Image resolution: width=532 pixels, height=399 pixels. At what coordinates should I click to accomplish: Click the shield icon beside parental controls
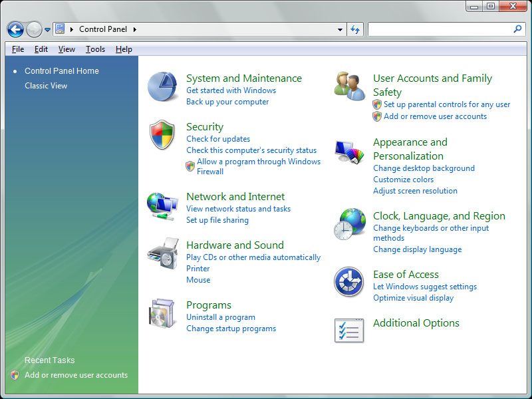coord(377,104)
